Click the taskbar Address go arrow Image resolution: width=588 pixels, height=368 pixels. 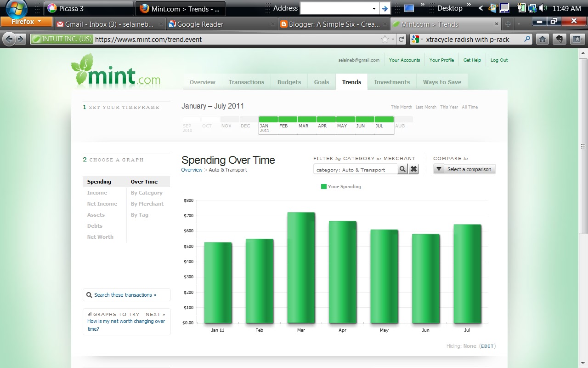[x=385, y=8]
